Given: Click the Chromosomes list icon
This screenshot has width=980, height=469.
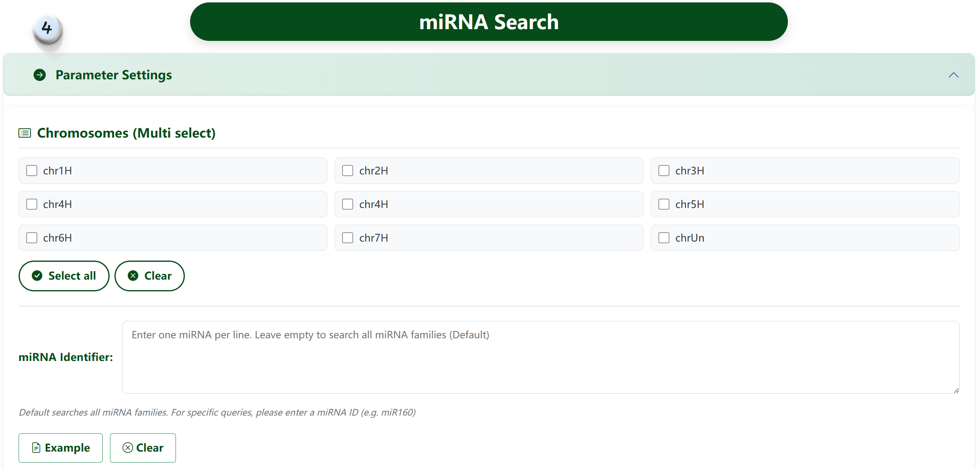Looking at the screenshot, I should pyautogui.click(x=25, y=133).
